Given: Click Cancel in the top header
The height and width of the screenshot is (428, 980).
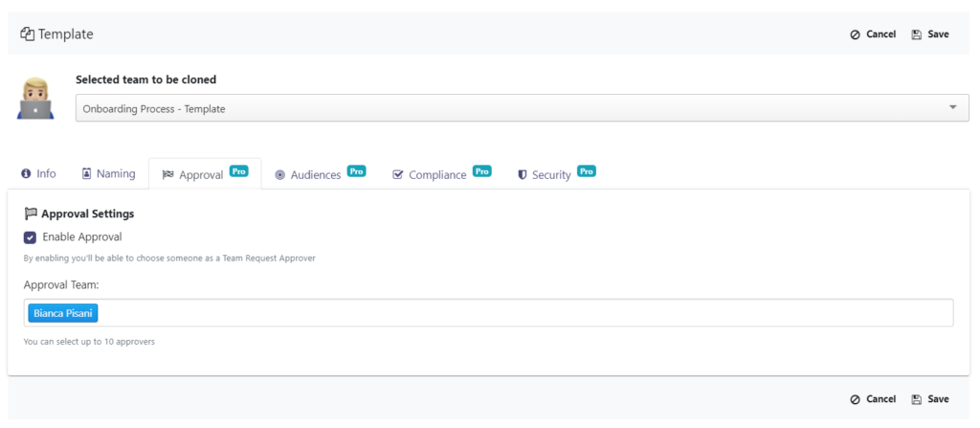Looking at the screenshot, I should click(873, 34).
